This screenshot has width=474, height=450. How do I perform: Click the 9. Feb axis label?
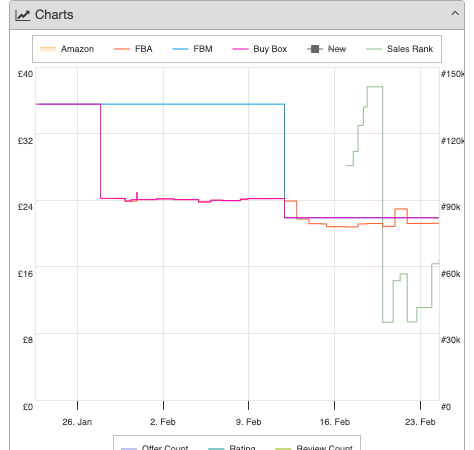pos(248,422)
